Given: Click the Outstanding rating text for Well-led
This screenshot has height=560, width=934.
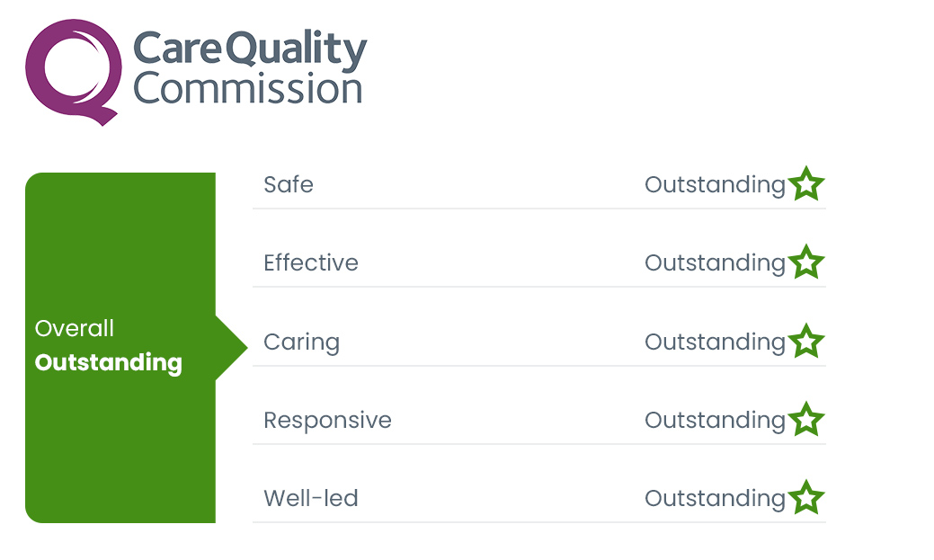Looking at the screenshot, I should click(715, 499).
